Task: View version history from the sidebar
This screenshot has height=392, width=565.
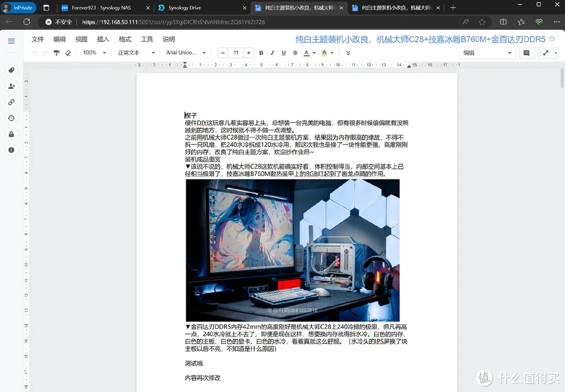Action: tap(12, 118)
